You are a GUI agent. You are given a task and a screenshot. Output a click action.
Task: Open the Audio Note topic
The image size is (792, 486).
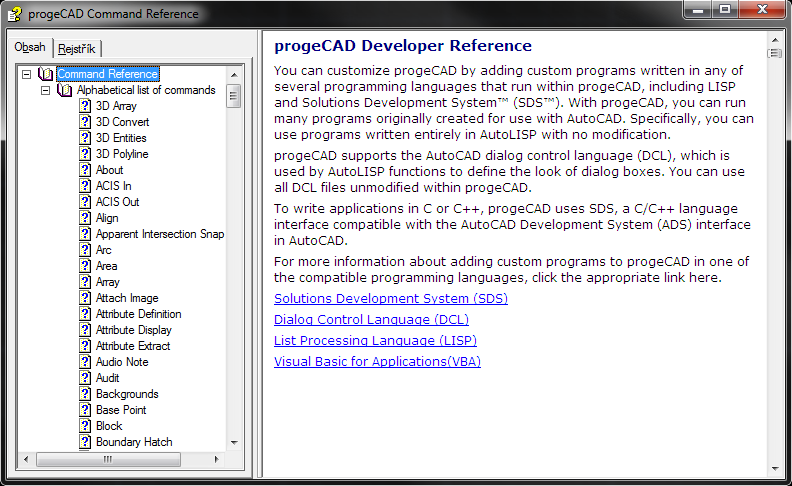(122, 362)
